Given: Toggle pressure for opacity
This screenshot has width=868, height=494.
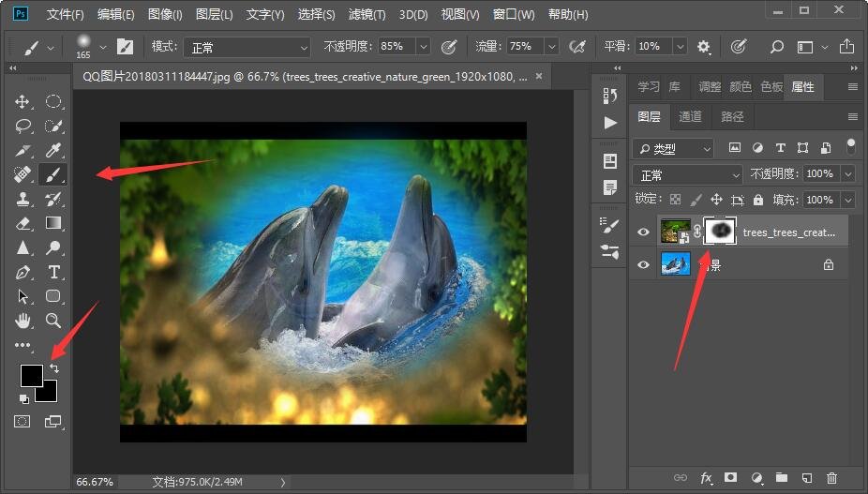Looking at the screenshot, I should click(449, 47).
